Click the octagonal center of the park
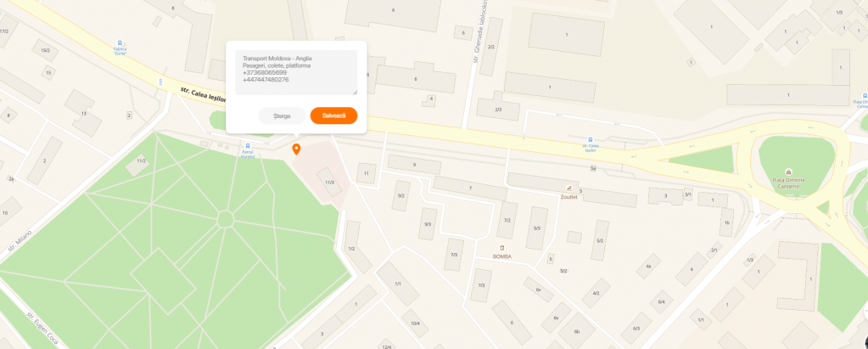This screenshot has height=349, width=868. pyautogui.click(x=226, y=219)
